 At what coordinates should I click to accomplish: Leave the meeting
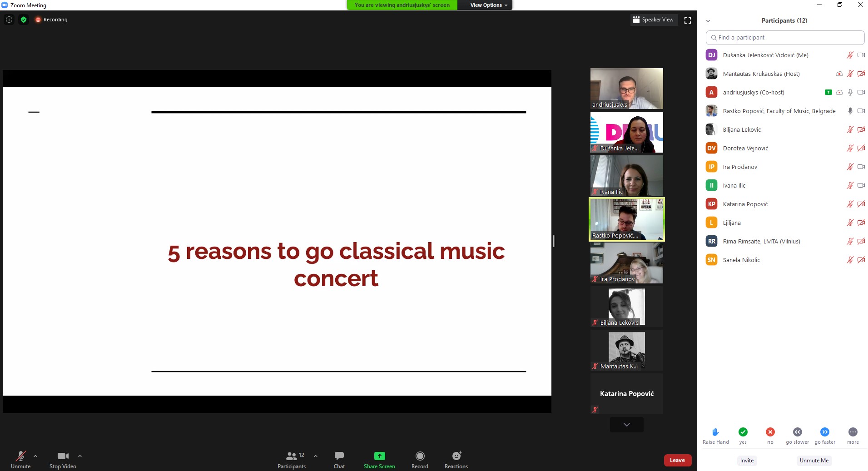tap(677, 460)
